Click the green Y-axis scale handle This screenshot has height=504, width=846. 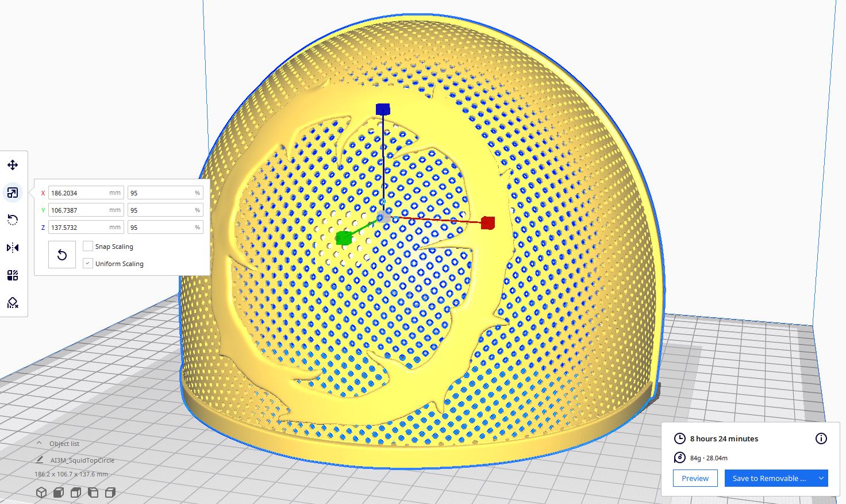pos(343,238)
